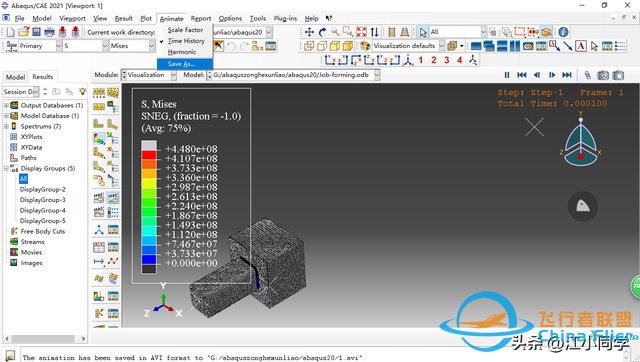
Task: Select DisplayGroup-3 in the tree
Action: pyautogui.click(x=42, y=200)
